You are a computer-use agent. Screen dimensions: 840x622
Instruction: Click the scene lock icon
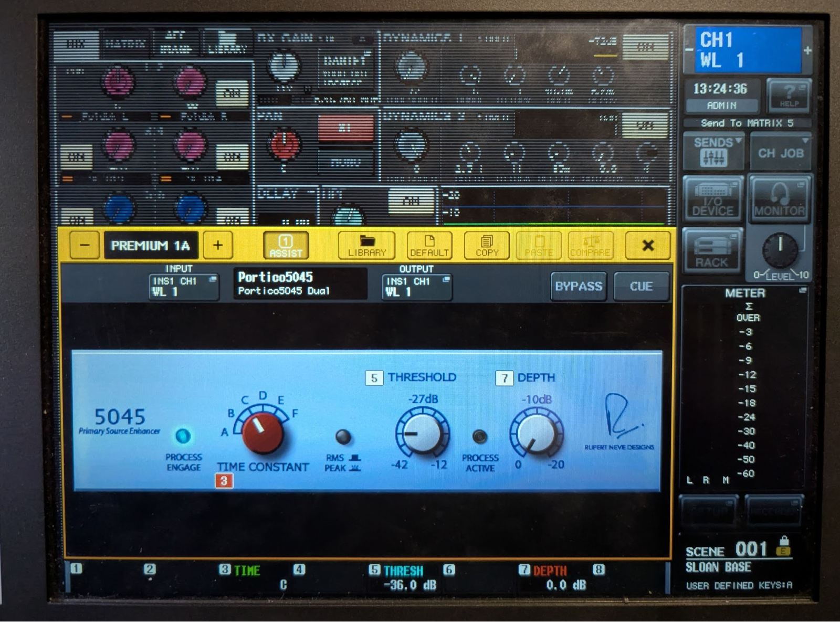click(783, 546)
